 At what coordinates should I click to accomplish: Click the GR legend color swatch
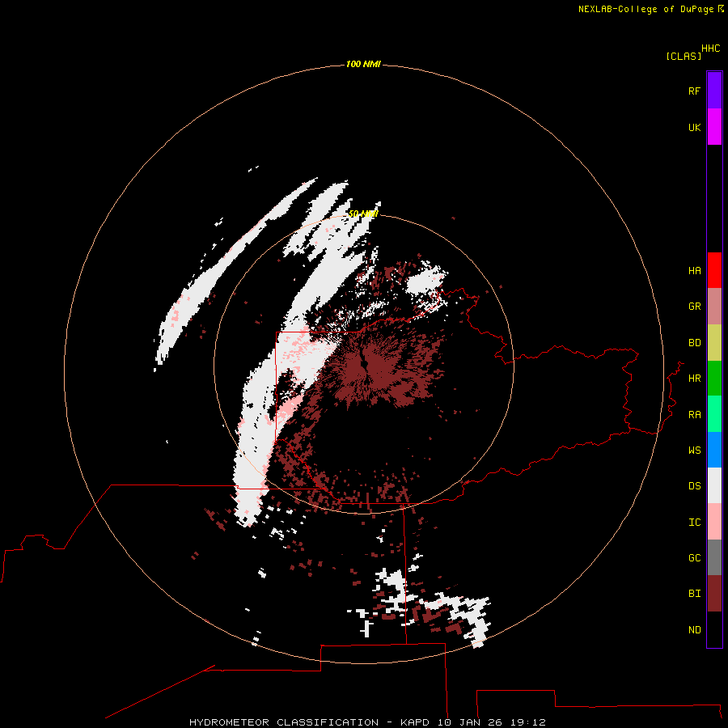(714, 307)
